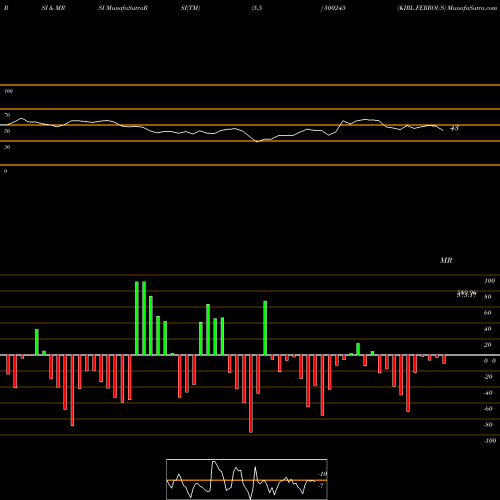Open the mini oscillator chart at the bottom
500x500 pixels.
[x=247, y=479]
